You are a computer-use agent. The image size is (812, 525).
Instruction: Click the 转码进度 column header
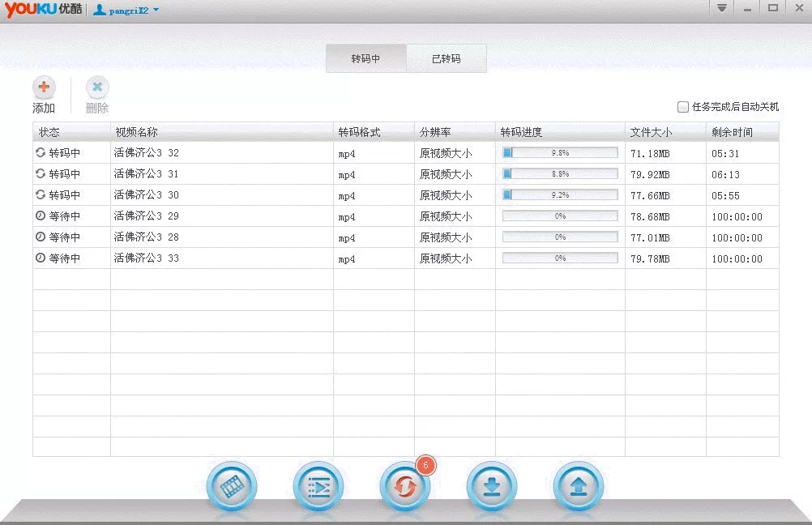[560, 132]
